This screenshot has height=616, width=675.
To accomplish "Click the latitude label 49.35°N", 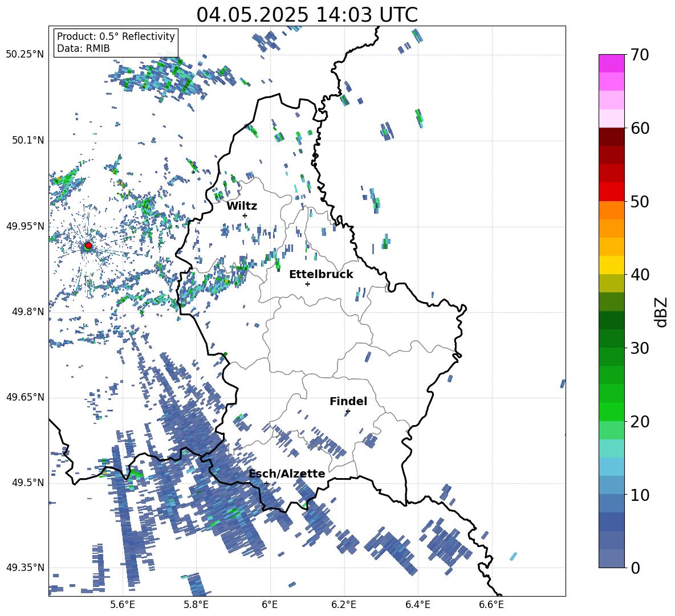I will 25,568.
